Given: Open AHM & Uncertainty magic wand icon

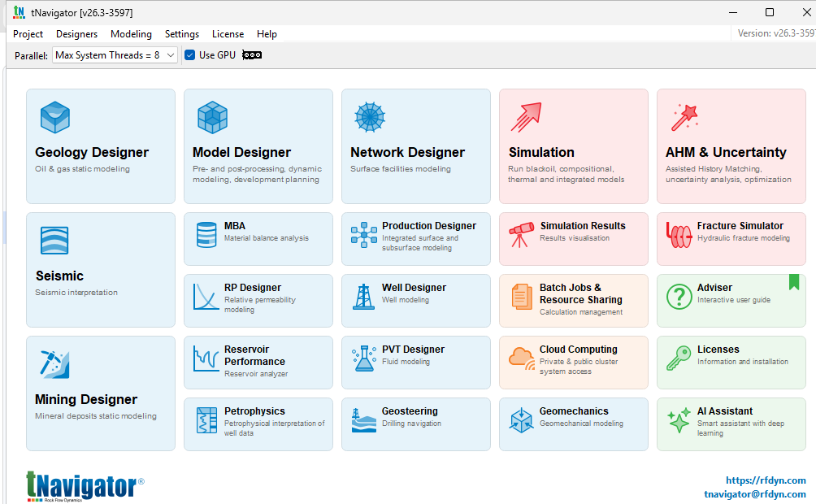Looking at the screenshot, I should (685, 117).
